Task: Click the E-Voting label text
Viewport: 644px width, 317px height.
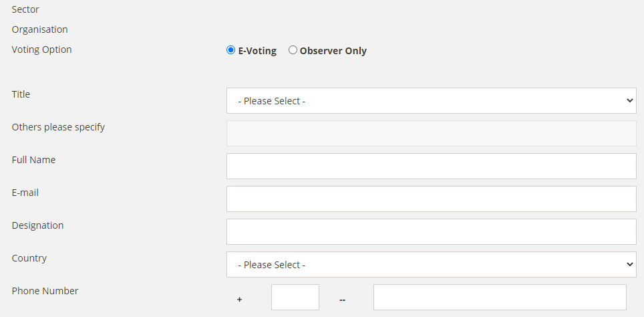Action: pos(257,51)
